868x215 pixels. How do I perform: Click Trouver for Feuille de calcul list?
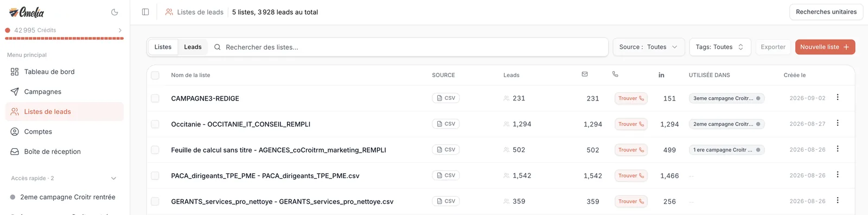click(631, 150)
